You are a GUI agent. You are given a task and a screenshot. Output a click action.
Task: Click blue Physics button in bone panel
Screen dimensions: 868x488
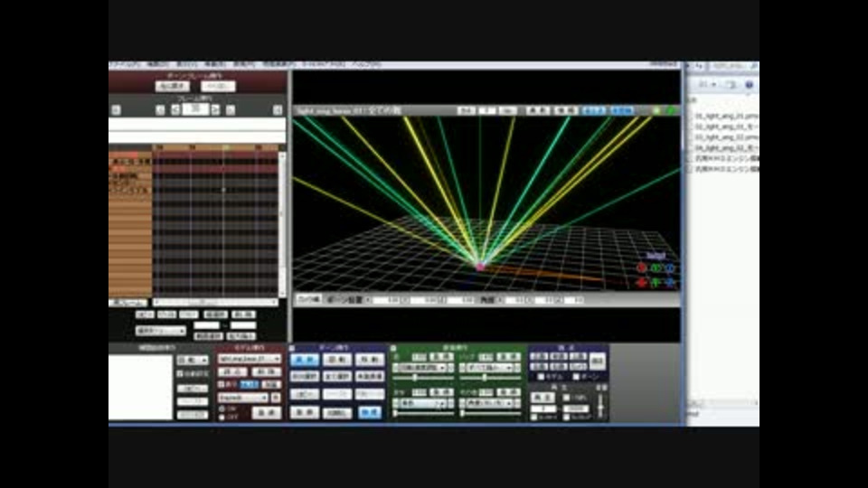click(370, 413)
